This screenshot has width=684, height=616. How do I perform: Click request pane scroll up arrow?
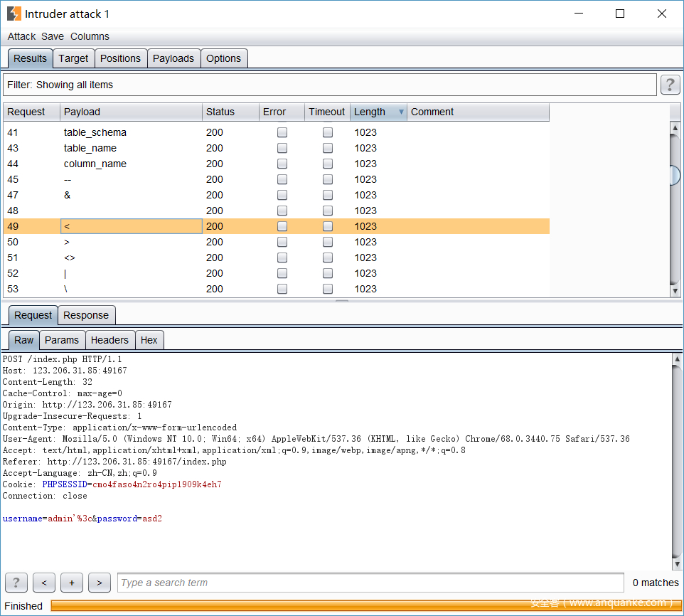(x=677, y=359)
